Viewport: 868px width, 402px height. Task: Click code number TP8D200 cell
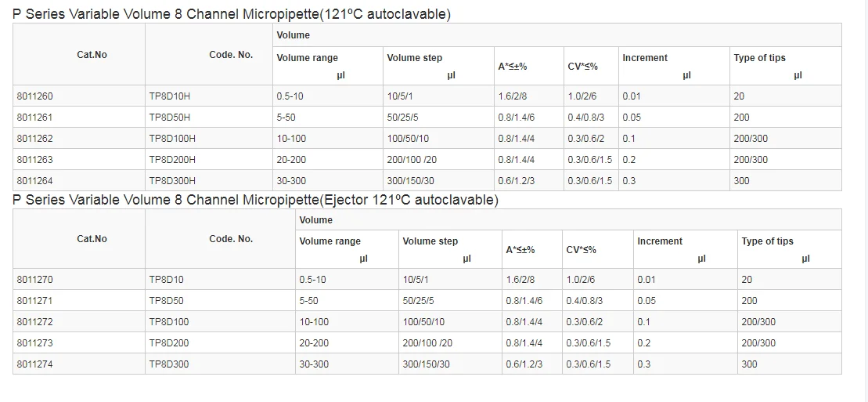[169, 343]
